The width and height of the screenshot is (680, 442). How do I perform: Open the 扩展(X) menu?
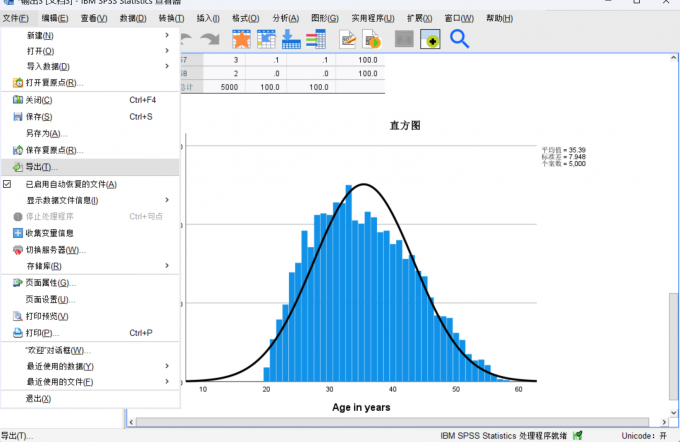[x=419, y=18]
